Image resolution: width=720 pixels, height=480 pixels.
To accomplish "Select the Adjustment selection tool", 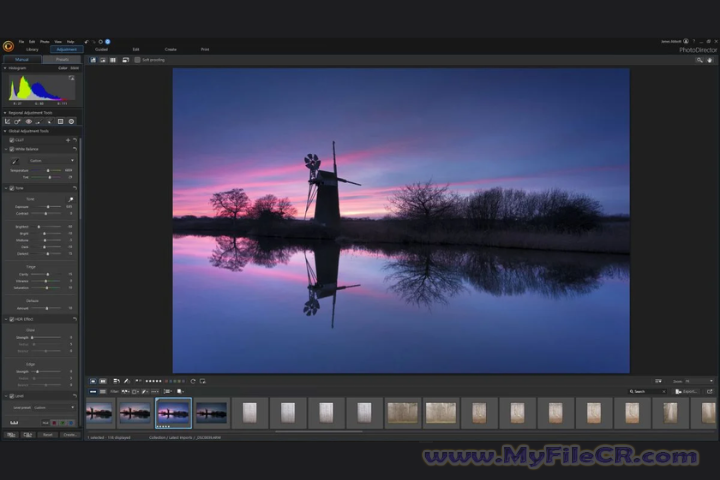I will click(x=50, y=122).
